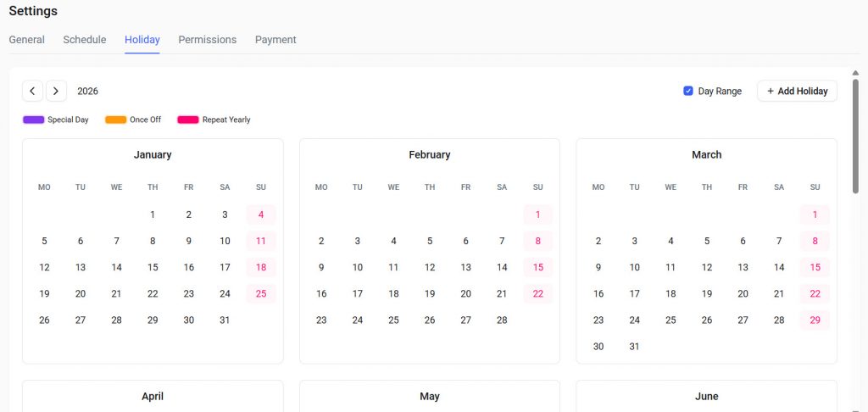This screenshot has width=868, height=412.
Task: Toggle the Day Range checkbox
Action: tap(688, 91)
